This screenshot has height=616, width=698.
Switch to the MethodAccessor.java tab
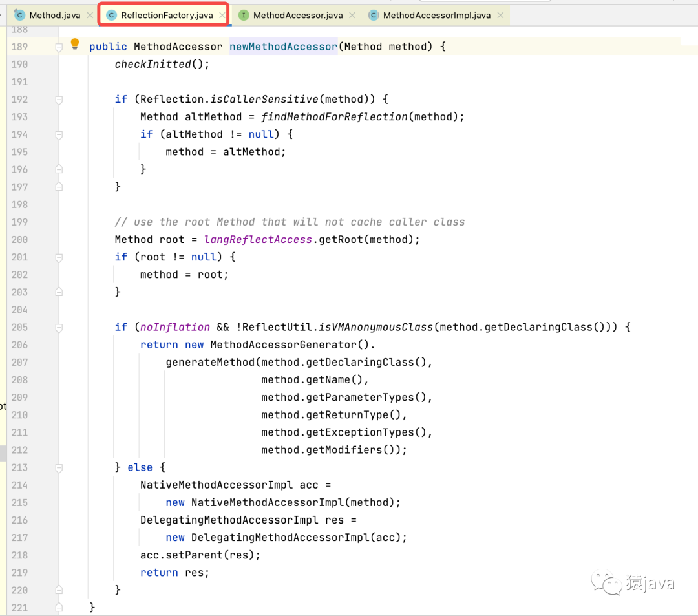298,15
